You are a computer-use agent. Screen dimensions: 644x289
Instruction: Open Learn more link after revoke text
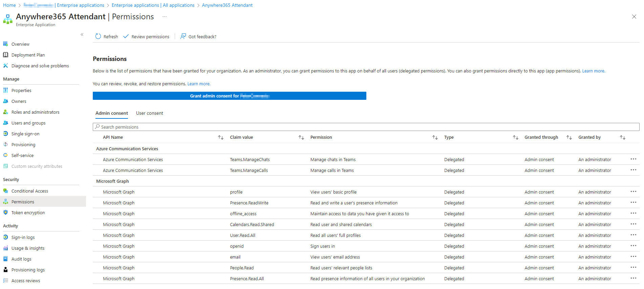[x=199, y=84]
